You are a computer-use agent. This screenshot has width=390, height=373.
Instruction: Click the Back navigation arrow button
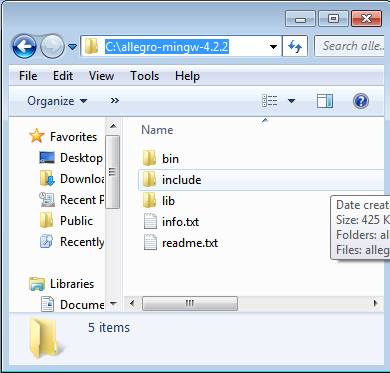point(24,47)
